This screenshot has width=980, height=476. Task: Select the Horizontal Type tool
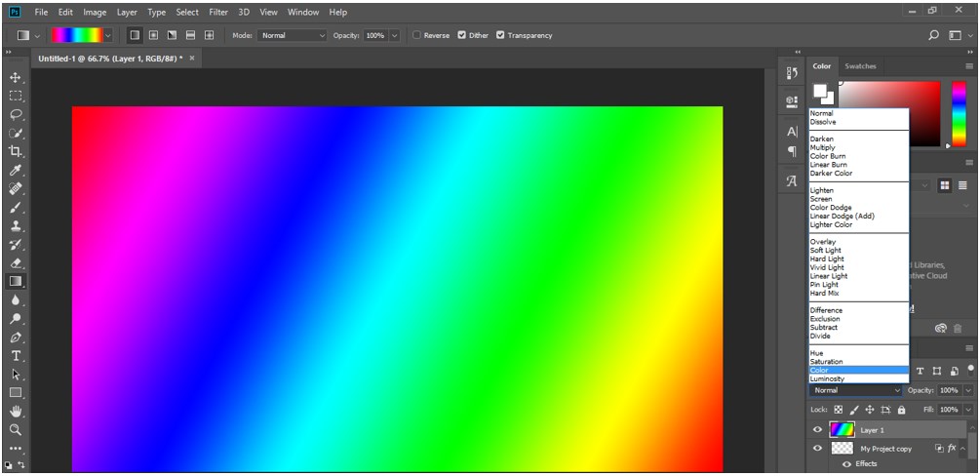16,356
